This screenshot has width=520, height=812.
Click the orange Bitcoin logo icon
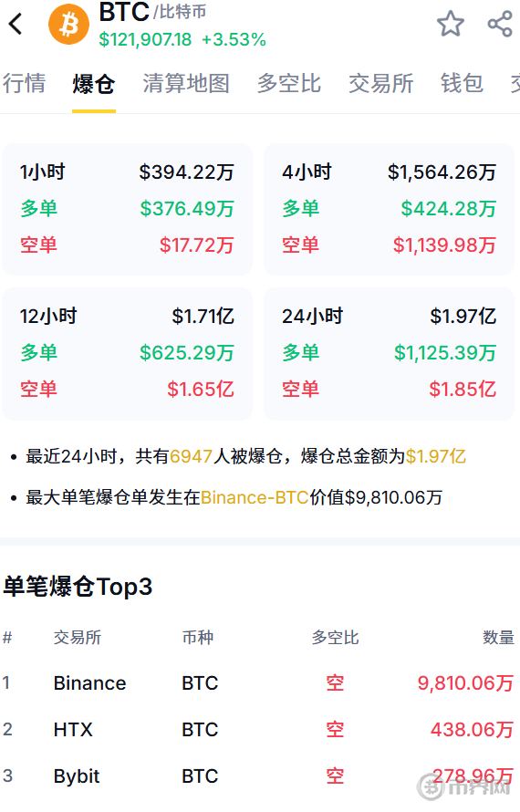[x=69, y=24]
